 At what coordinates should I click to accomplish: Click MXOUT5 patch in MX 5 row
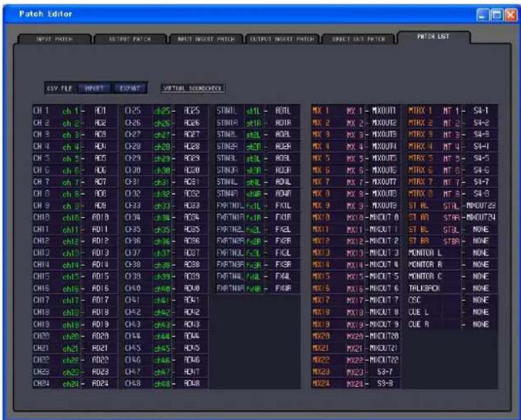384,158
